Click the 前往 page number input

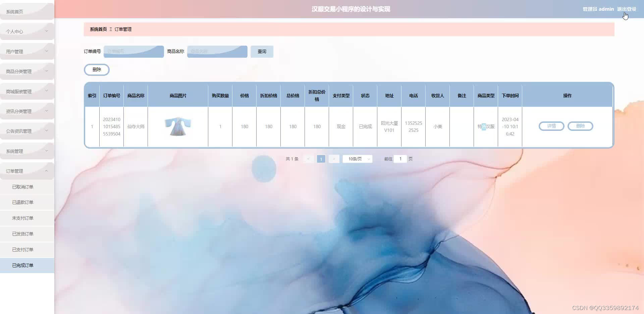point(400,159)
